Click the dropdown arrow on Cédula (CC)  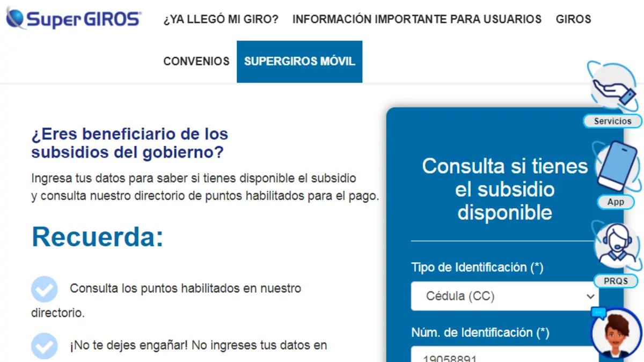coord(590,296)
